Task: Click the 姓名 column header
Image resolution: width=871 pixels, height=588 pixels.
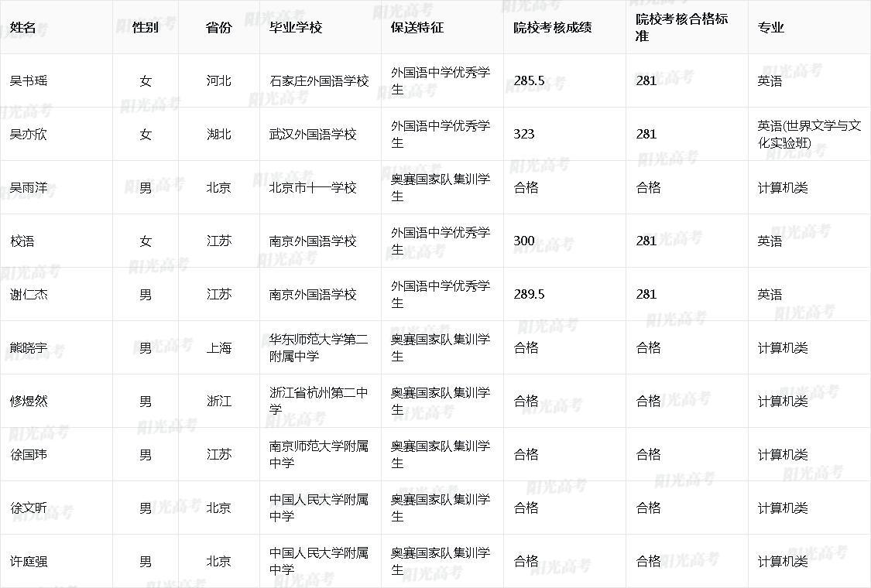Action: click(x=23, y=27)
